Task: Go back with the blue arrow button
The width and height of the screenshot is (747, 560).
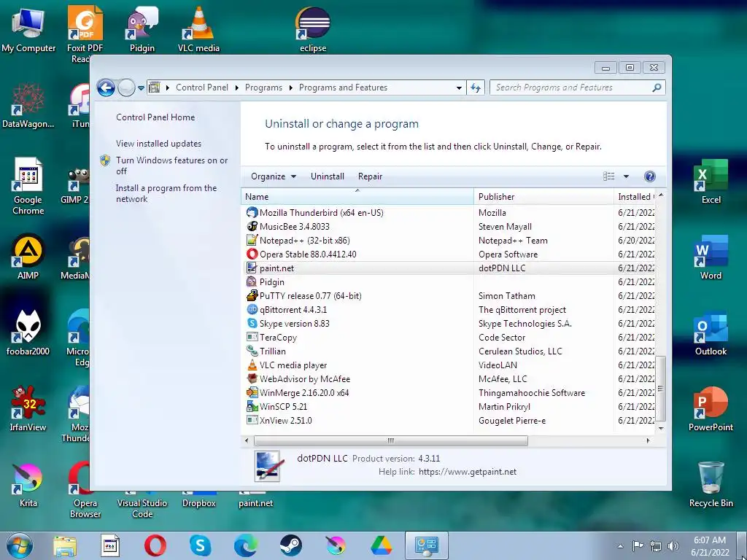Action: (106, 87)
